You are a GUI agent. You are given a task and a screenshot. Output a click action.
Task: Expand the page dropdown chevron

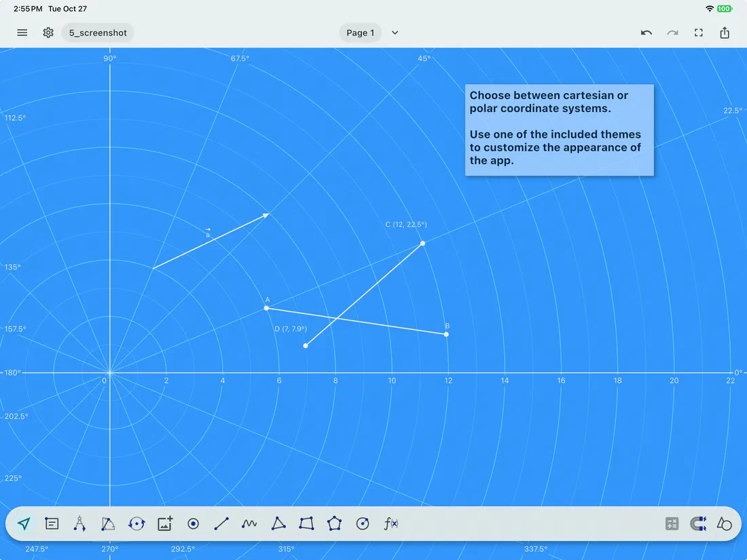coord(395,33)
